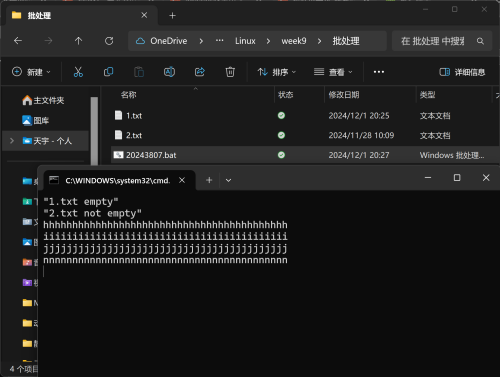
Task: Click sync status icon of 2.txt
Action: click(x=281, y=135)
